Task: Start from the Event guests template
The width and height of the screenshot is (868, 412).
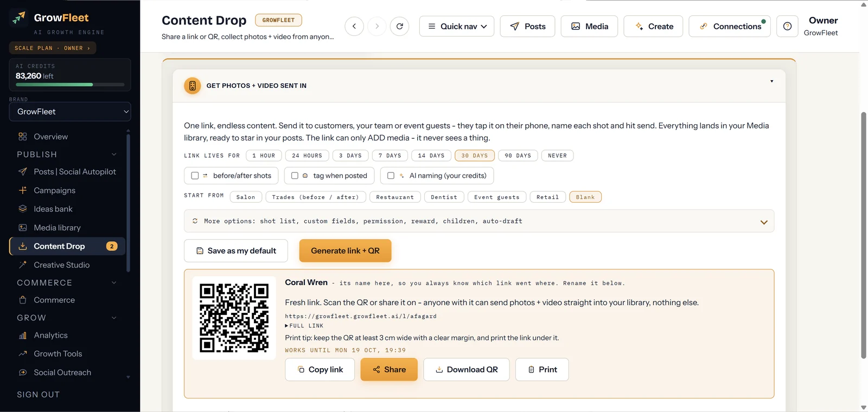Action: click(497, 197)
